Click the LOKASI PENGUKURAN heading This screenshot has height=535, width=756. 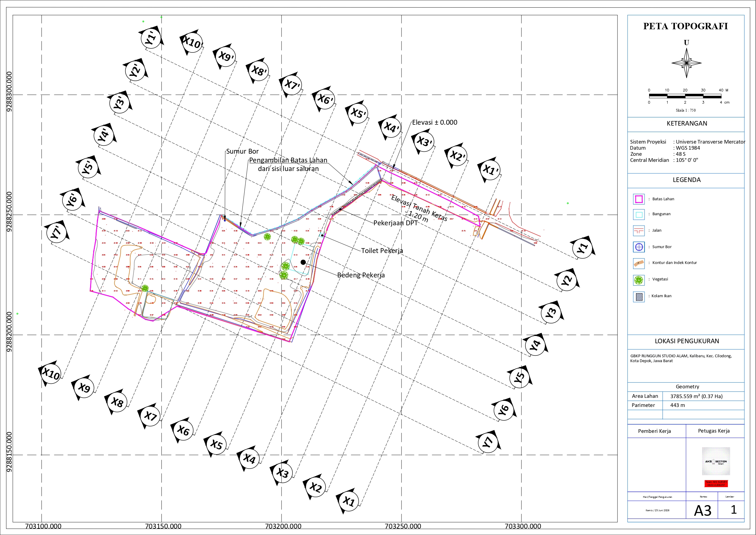click(x=687, y=341)
